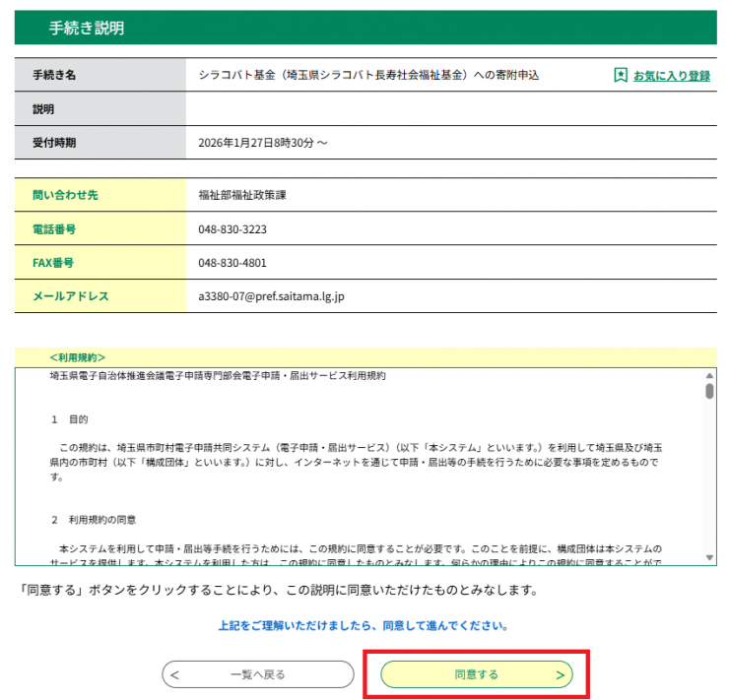This screenshot has height=700, width=729.
Task: Click the phone number 048-830-3223
Action: click(x=232, y=229)
